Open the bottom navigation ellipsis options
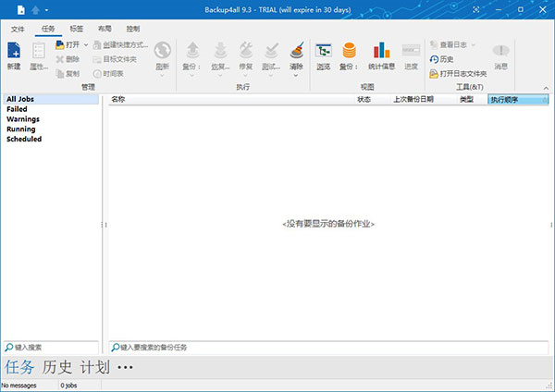 (125, 368)
